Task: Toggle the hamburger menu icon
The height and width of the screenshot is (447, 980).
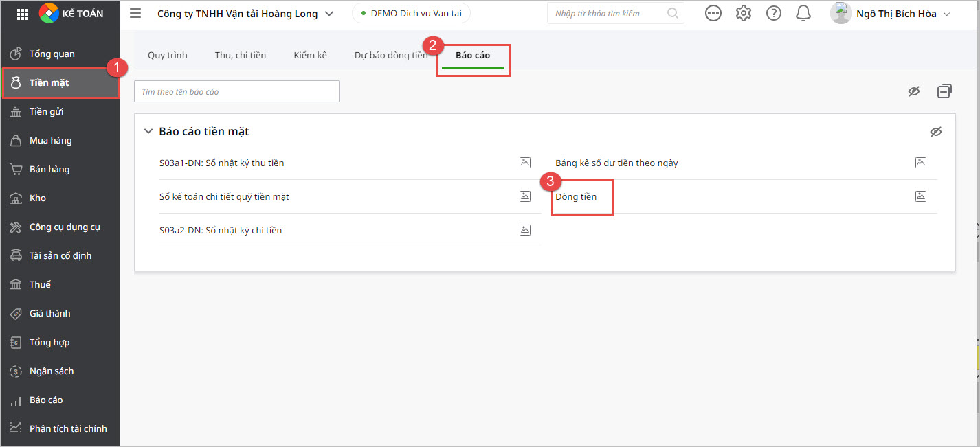Action: pos(135,14)
